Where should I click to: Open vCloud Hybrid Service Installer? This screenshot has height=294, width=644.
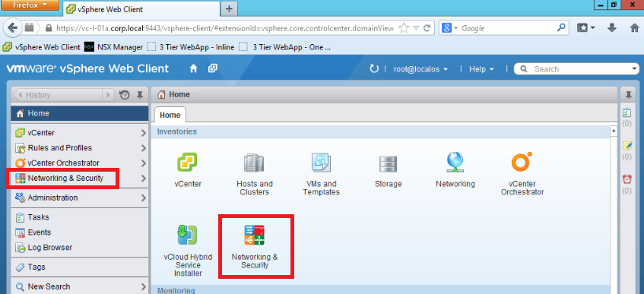point(187,235)
